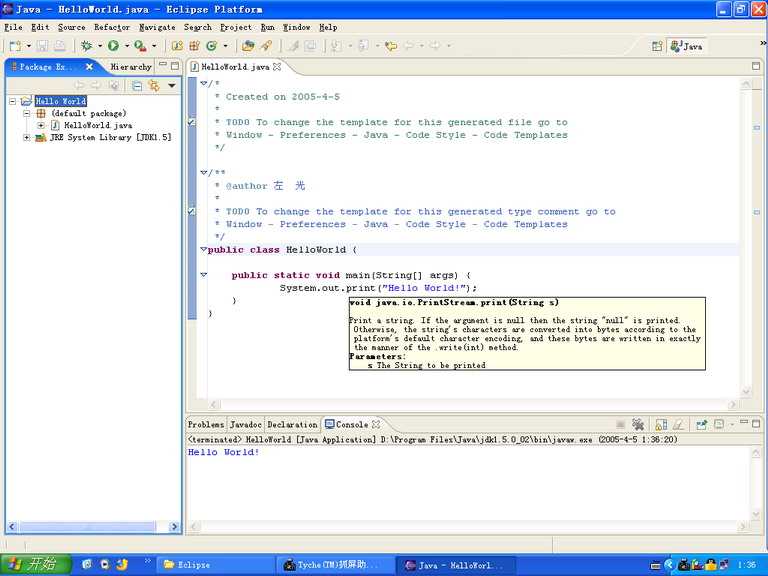
Task: Toggle Link with Editor in Package Explorer
Action: coord(154,86)
